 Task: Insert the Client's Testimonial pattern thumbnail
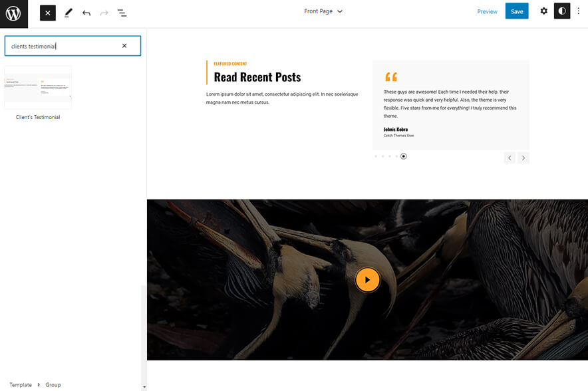click(38, 88)
